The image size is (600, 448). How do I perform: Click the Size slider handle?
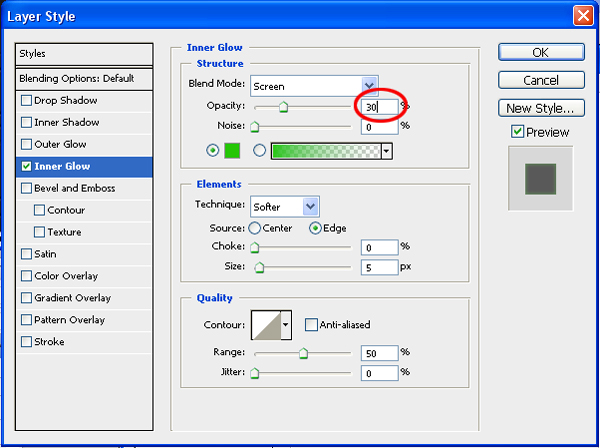point(259,267)
